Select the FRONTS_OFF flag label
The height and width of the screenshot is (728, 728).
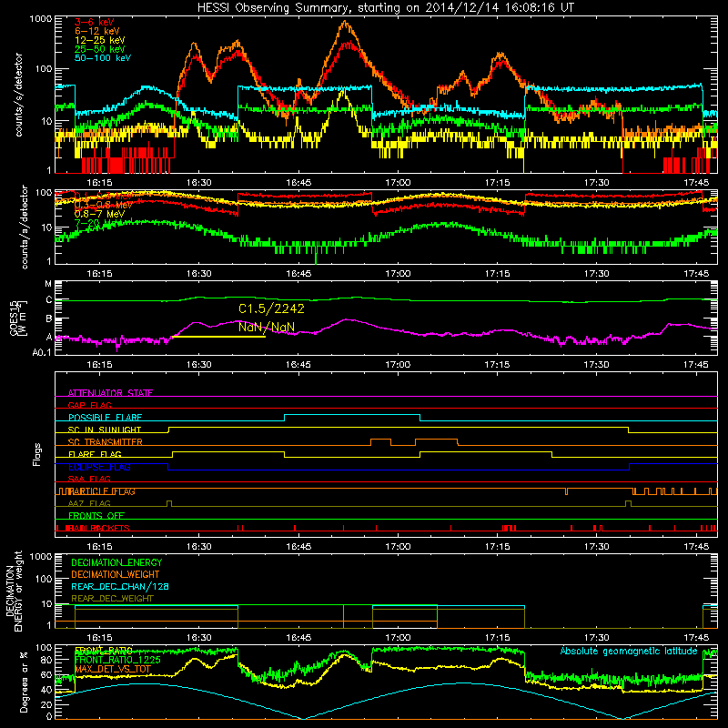pyautogui.click(x=96, y=516)
